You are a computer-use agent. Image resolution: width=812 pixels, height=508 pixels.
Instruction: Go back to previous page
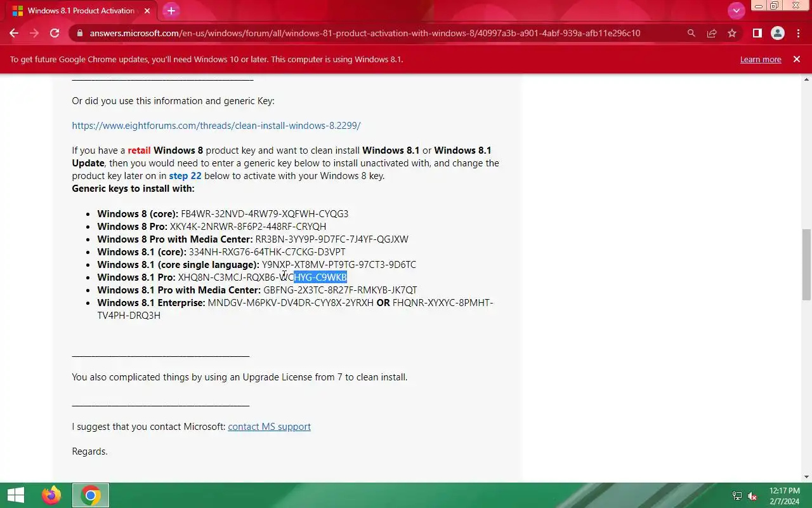[x=14, y=33]
